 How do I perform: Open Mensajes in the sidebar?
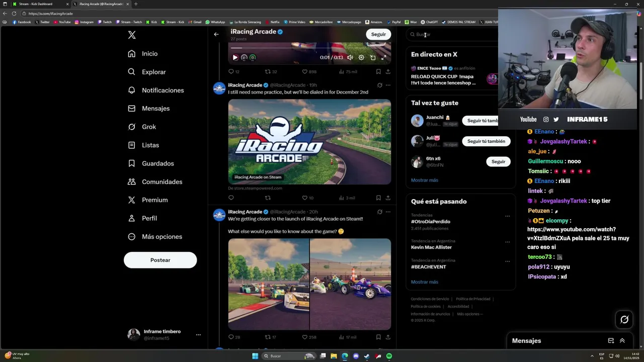(149, 109)
